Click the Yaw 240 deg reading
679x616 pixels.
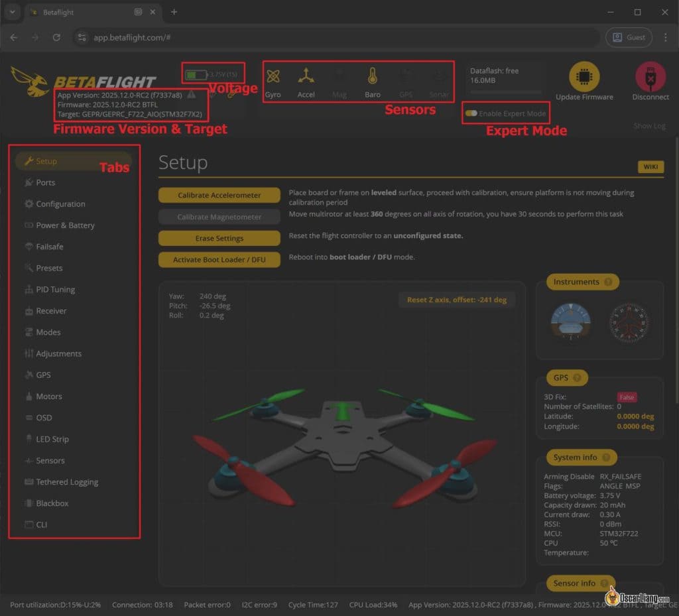(198, 296)
